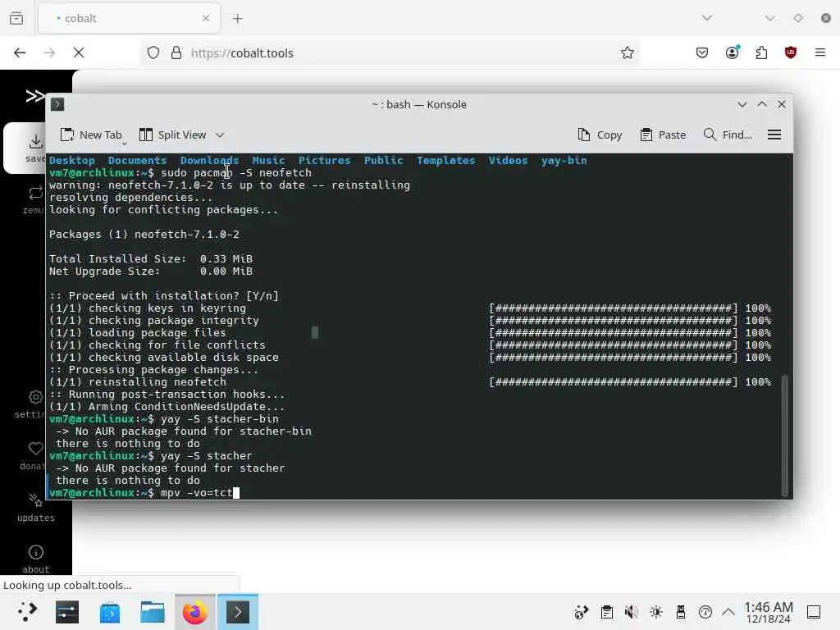Open the cobalt about sidebar item

(36, 559)
